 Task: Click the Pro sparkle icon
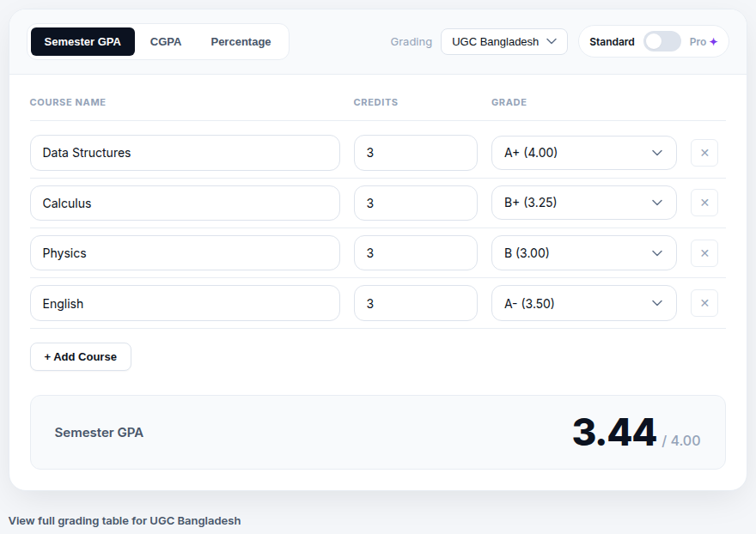tap(714, 42)
